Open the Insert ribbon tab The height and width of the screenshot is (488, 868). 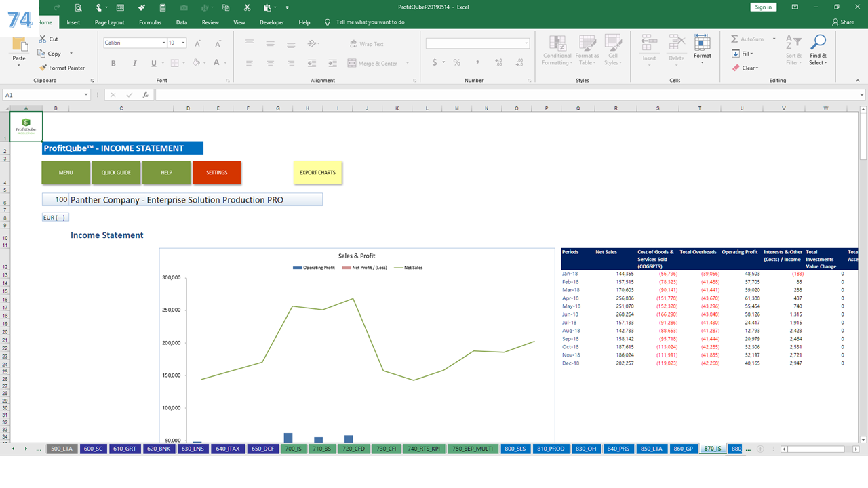pos(73,22)
